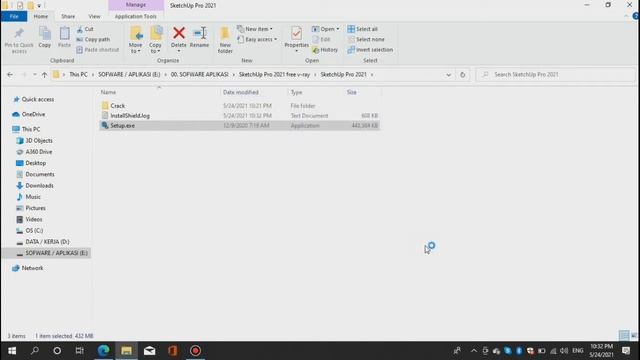Open Windows Start menu

(x=12, y=351)
